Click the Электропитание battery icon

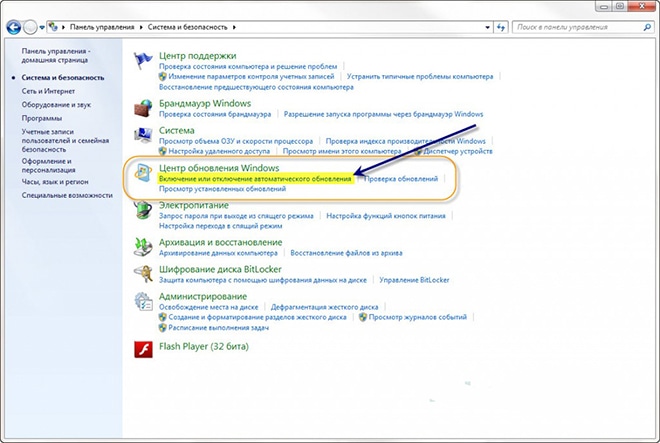tap(144, 210)
